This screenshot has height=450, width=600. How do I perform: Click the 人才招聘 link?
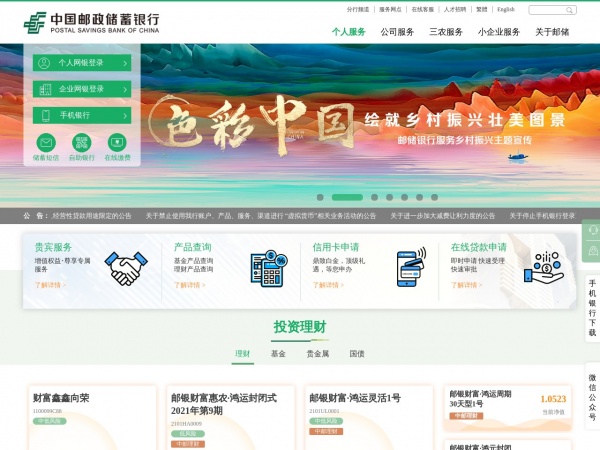[x=455, y=10]
